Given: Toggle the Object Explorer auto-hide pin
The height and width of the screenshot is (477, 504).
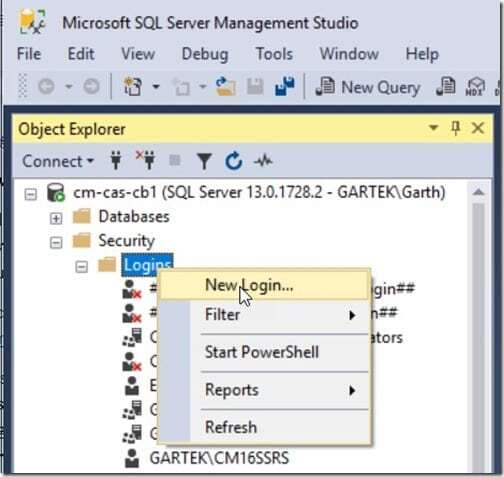Looking at the screenshot, I should point(456,128).
